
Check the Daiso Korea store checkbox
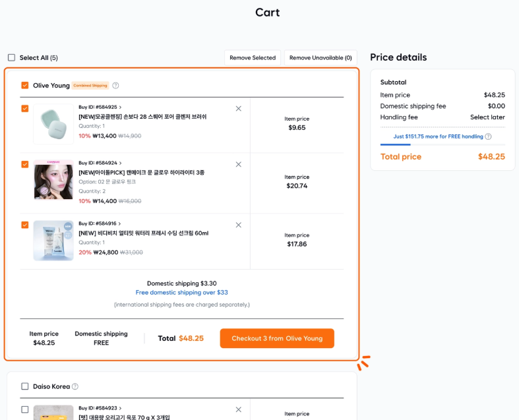click(x=25, y=387)
